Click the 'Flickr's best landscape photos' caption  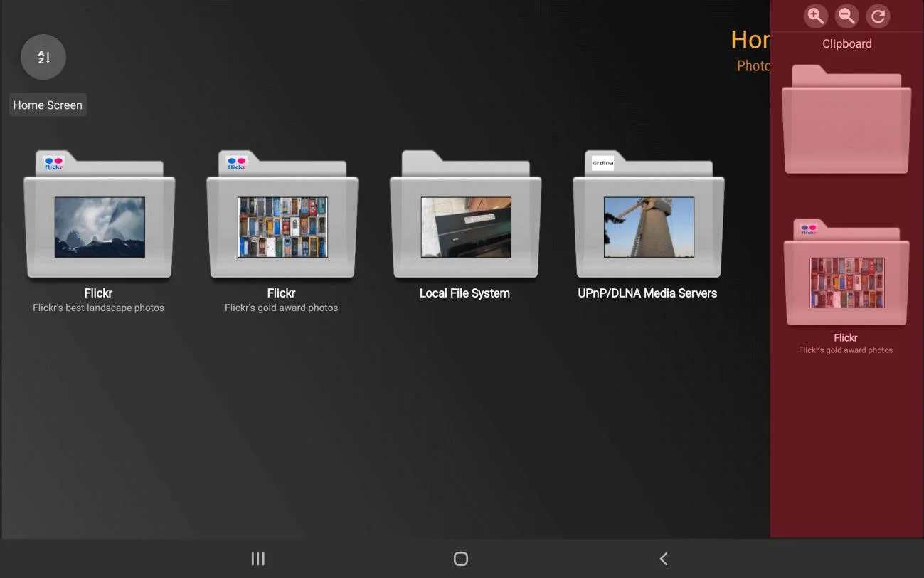tap(98, 308)
